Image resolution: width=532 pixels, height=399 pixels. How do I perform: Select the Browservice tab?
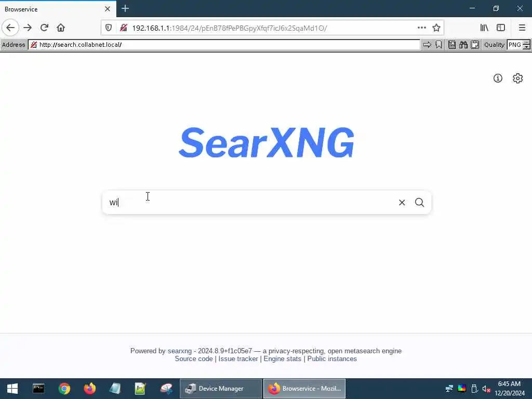58,9
